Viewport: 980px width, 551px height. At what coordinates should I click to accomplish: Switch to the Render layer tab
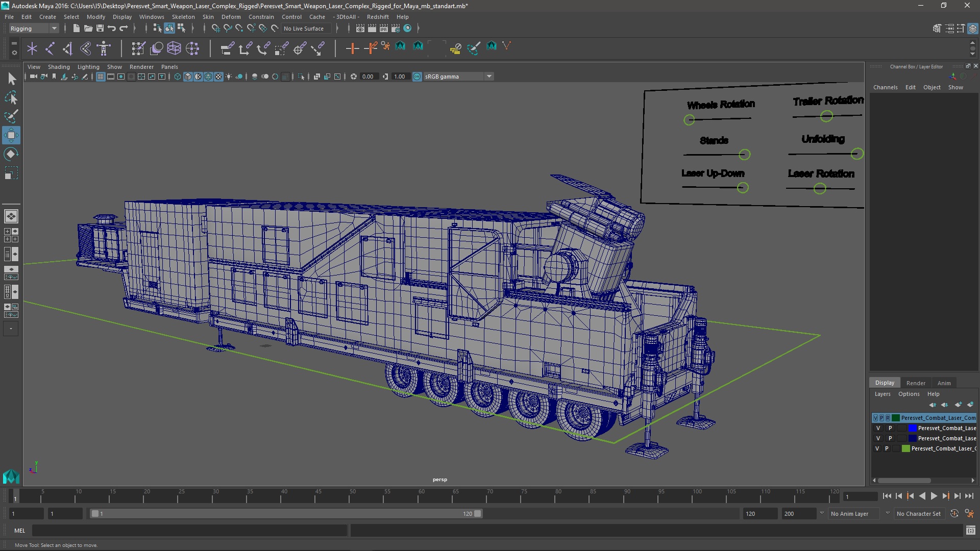pos(916,383)
